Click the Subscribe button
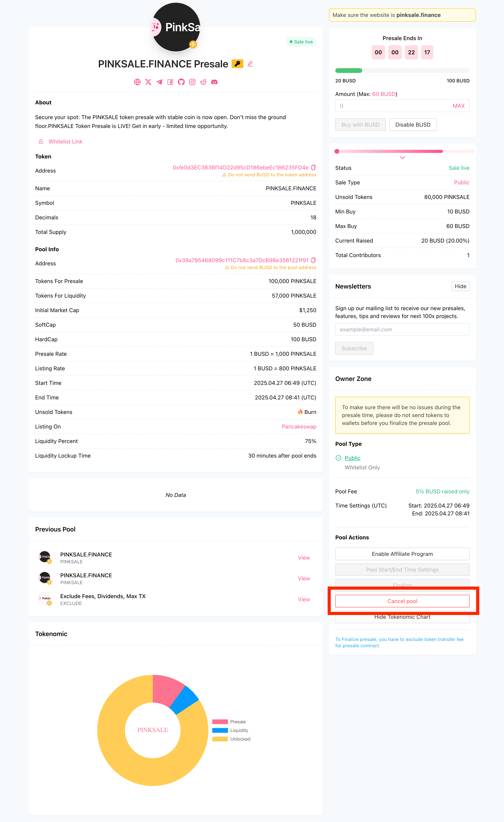This screenshot has width=504, height=822. pos(354,348)
